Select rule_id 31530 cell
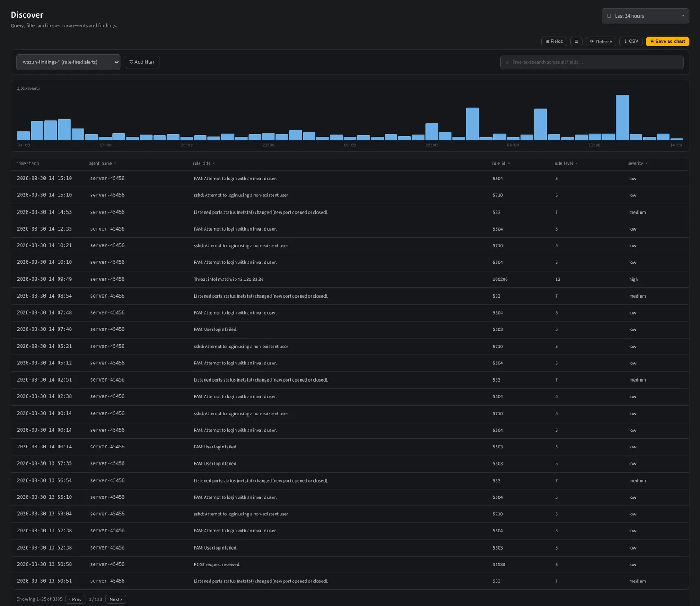 (499, 564)
